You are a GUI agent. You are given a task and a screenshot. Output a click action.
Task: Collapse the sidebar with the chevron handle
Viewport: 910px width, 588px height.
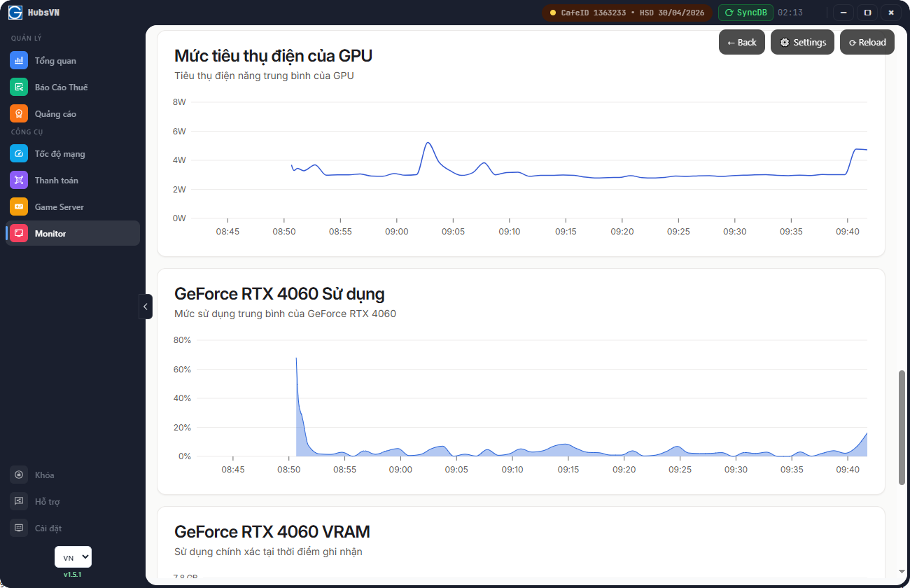[x=146, y=307]
